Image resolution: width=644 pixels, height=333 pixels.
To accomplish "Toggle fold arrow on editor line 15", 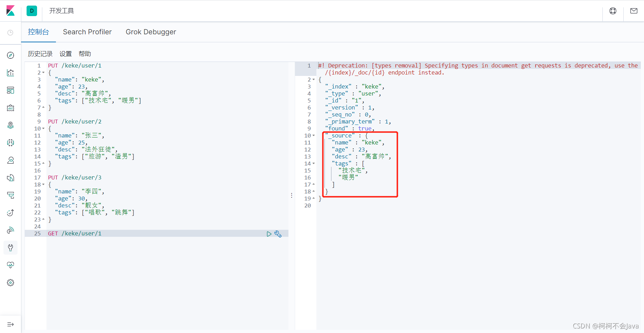I will tap(43, 163).
